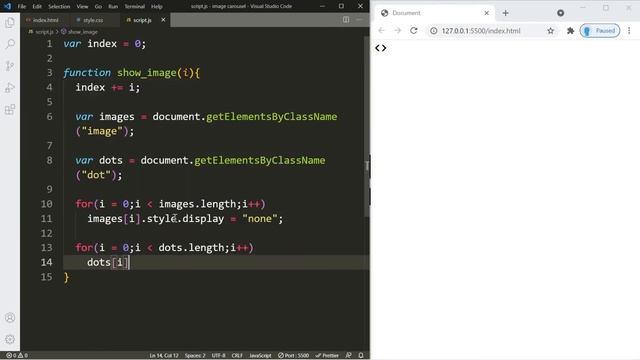Click the feedback icon in status bar

[x=348, y=356]
